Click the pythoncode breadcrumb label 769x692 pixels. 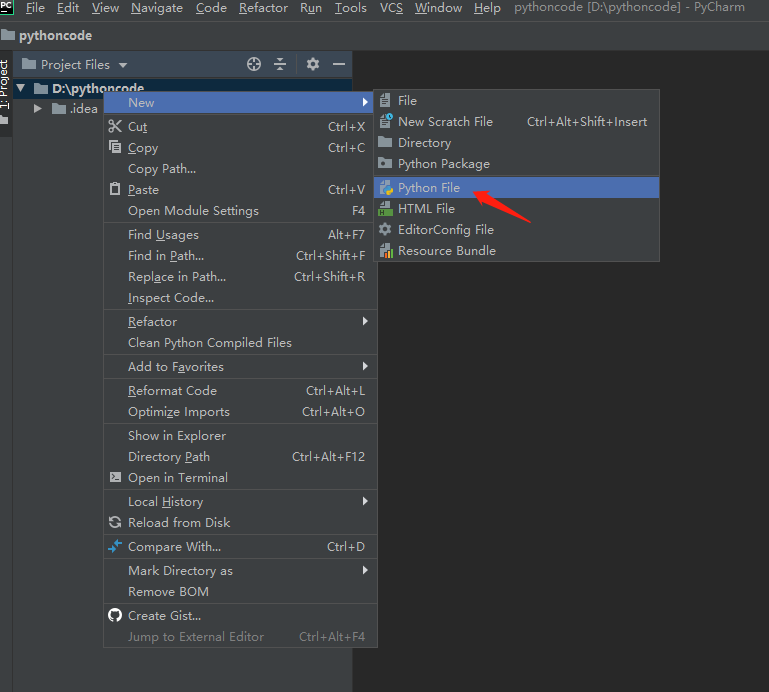[x=55, y=35]
